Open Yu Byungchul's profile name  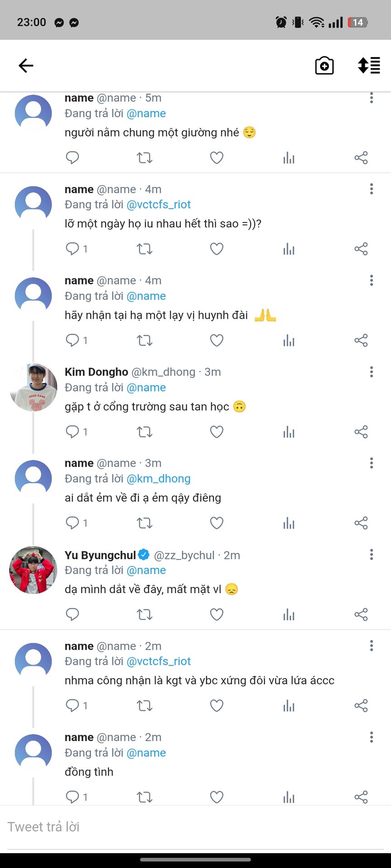click(100, 555)
